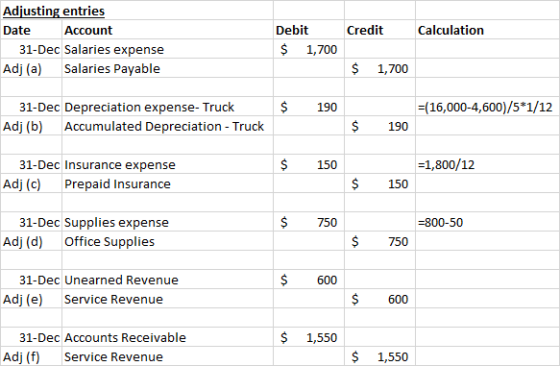Select 31-Dec date beside Accounts Receivable
Viewport: 560px width, 366px height.
[x=31, y=337]
